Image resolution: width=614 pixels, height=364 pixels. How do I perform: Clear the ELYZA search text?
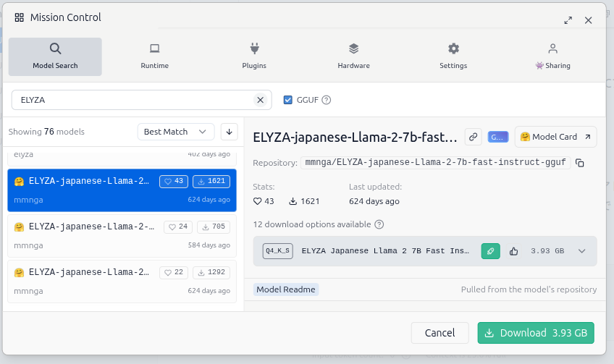[x=261, y=100]
